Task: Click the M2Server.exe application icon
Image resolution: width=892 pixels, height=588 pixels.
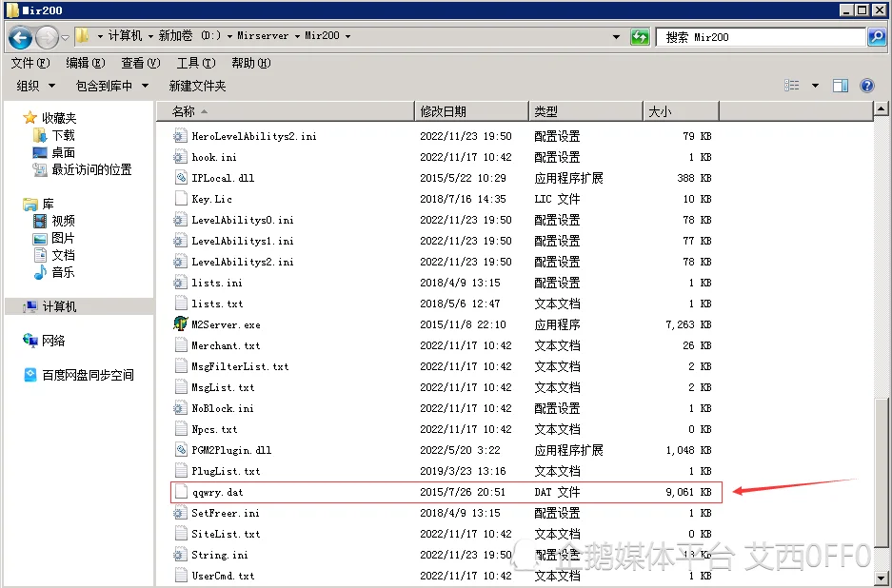Action: 181,324
